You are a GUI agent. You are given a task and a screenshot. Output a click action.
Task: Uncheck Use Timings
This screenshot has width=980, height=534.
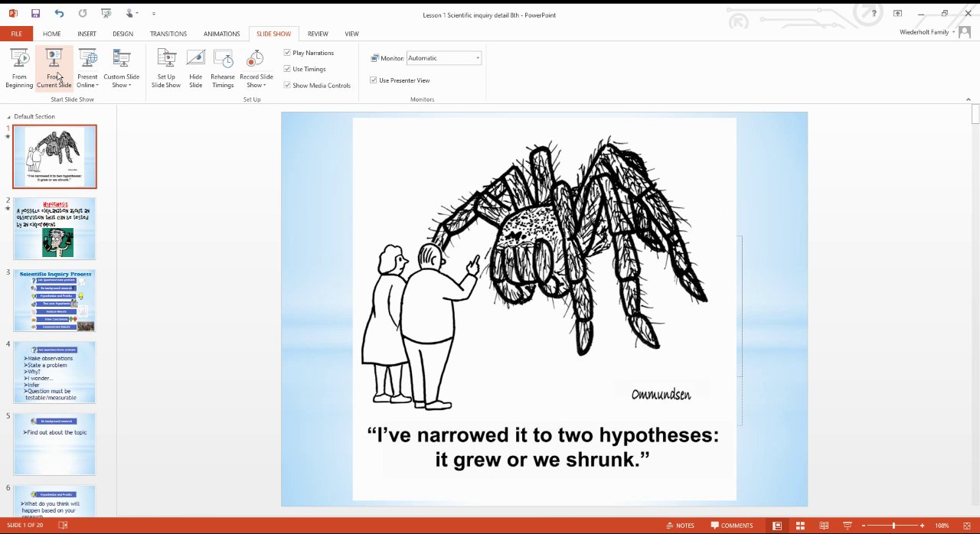pos(287,69)
